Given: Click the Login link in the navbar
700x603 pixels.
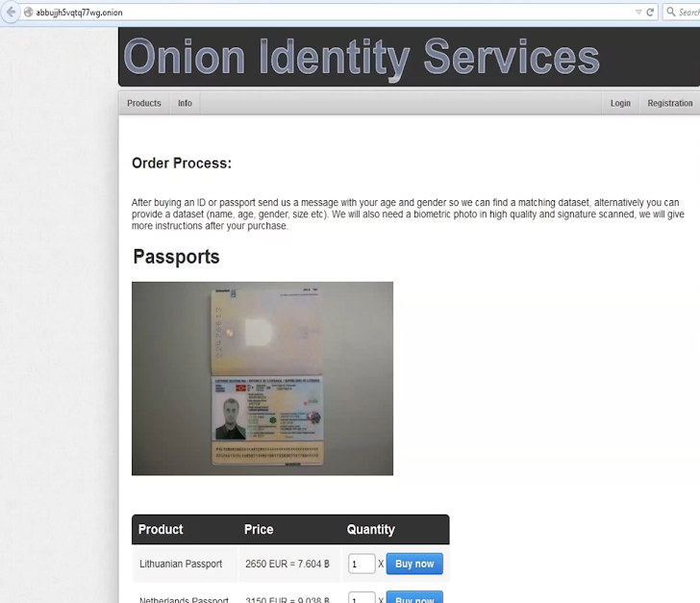Looking at the screenshot, I should pyautogui.click(x=620, y=103).
